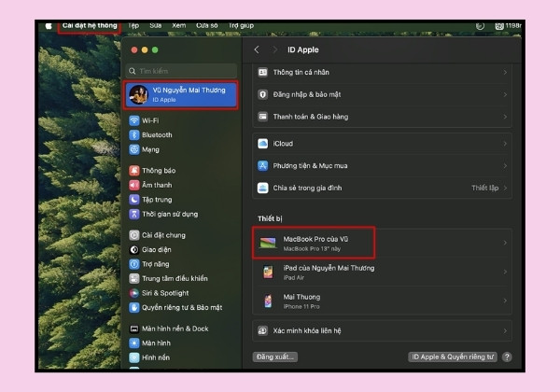The height and width of the screenshot is (392, 560).
Task: Click the Apple logo in menu bar
Action: (49, 26)
